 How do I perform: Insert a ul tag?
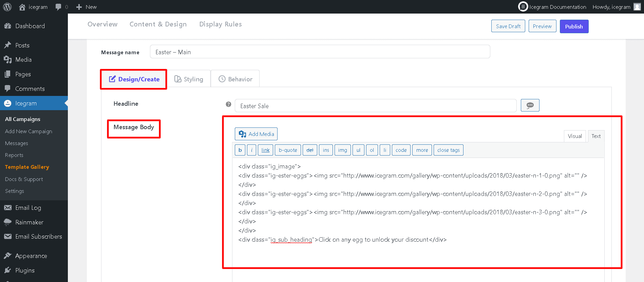pyautogui.click(x=358, y=150)
